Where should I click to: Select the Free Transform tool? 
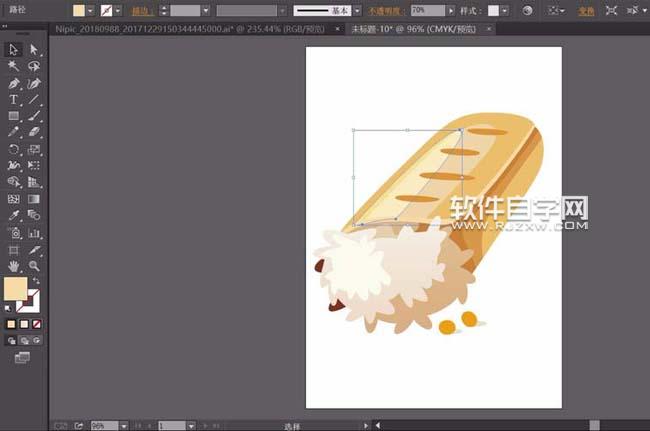pyautogui.click(x=34, y=166)
